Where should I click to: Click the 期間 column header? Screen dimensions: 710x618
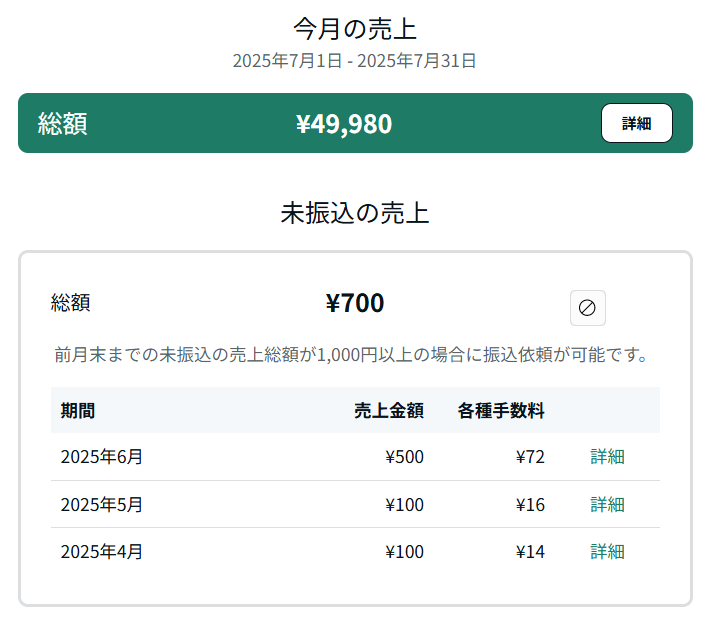pyautogui.click(x=78, y=411)
